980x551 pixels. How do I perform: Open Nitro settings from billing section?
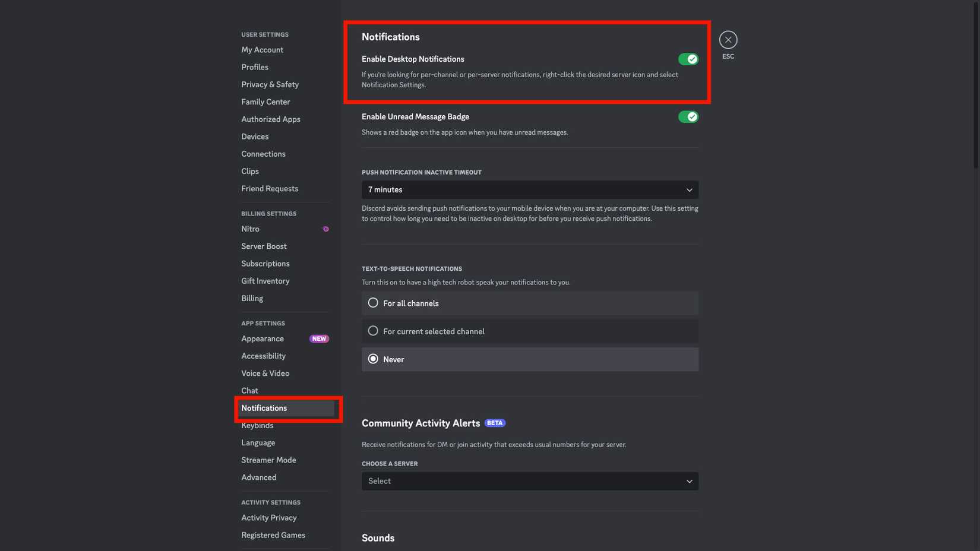click(249, 229)
